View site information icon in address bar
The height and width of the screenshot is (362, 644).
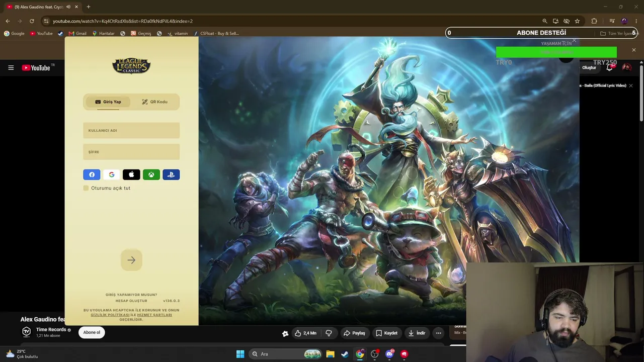tap(46, 21)
